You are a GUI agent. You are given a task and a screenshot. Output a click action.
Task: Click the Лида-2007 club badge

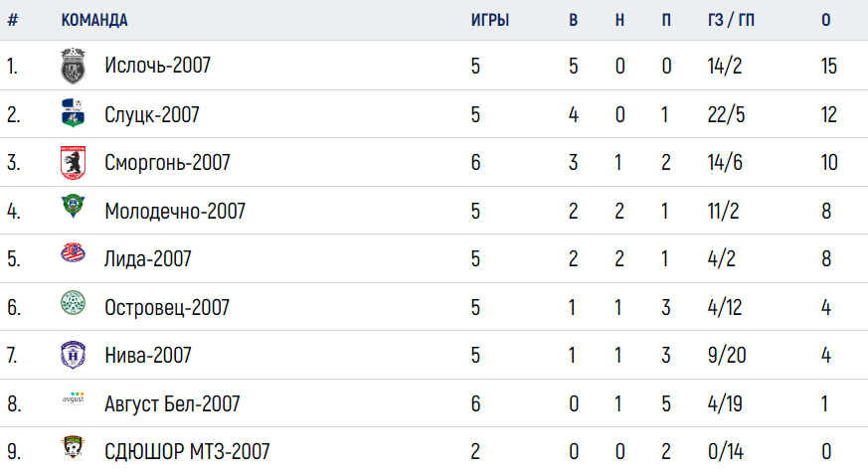[73, 252]
